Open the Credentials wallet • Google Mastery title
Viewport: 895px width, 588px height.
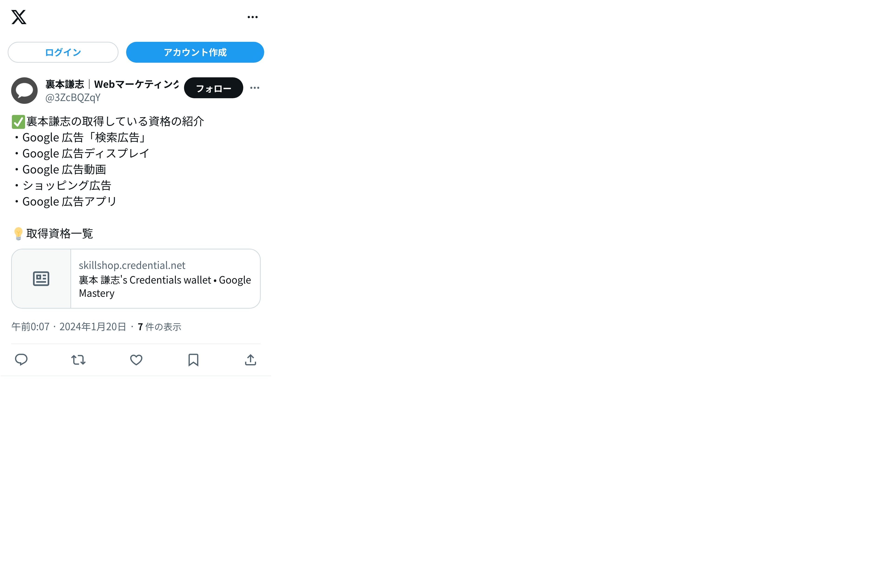(165, 287)
